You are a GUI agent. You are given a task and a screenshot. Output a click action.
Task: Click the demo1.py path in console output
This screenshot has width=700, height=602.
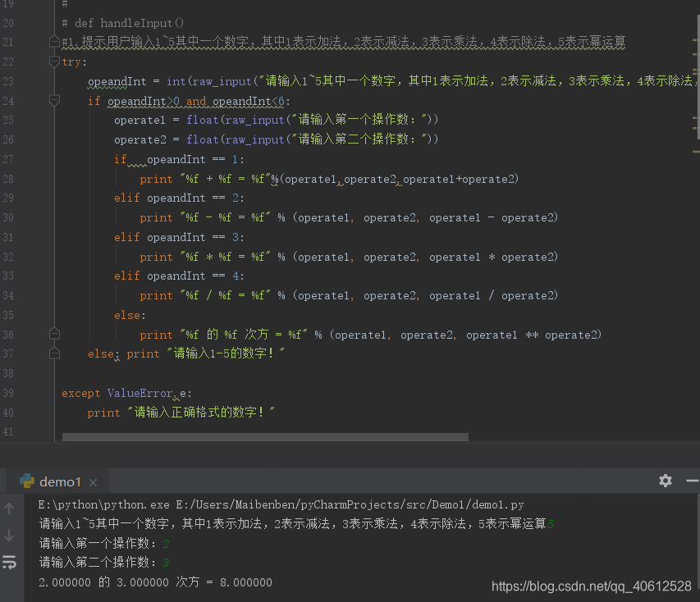(x=350, y=504)
